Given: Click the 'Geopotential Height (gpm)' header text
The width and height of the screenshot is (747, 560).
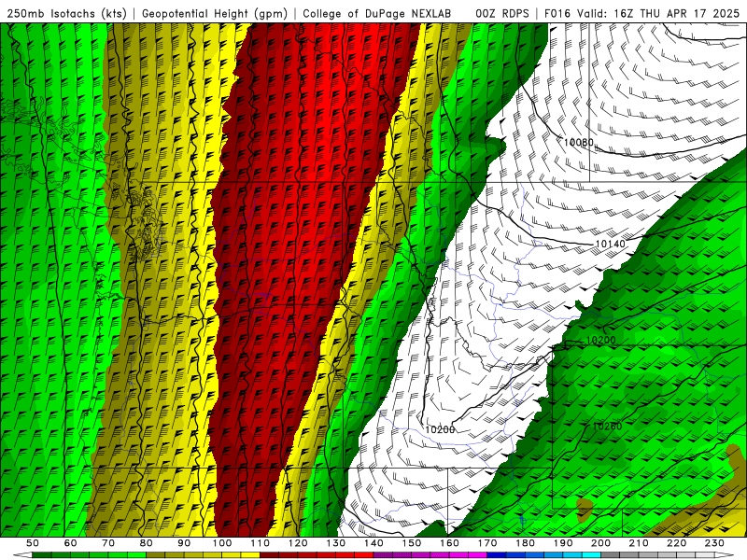Looking at the screenshot, I should pyautogui.click(x=215, y=14).
